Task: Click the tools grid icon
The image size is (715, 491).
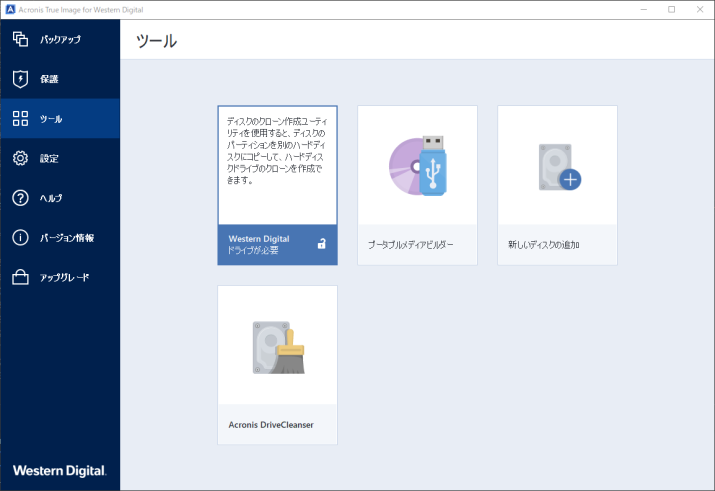Action: coord(20,119)
